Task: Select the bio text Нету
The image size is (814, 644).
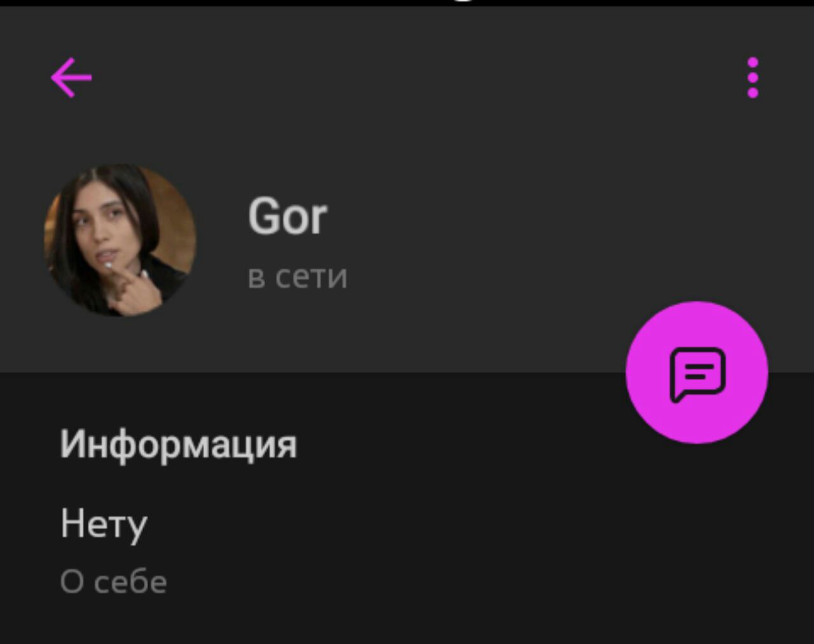Action: coord(104,524)
